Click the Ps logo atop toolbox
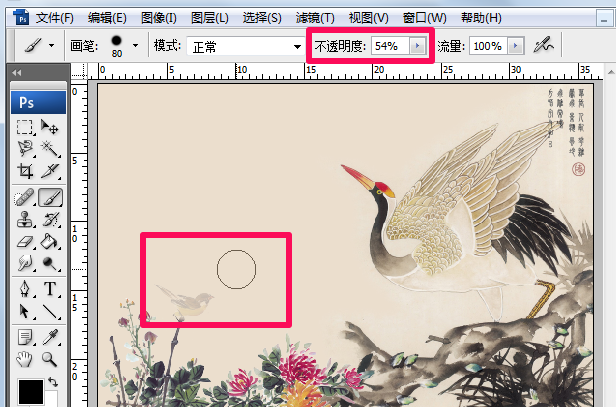 click(x=38, y=103)
